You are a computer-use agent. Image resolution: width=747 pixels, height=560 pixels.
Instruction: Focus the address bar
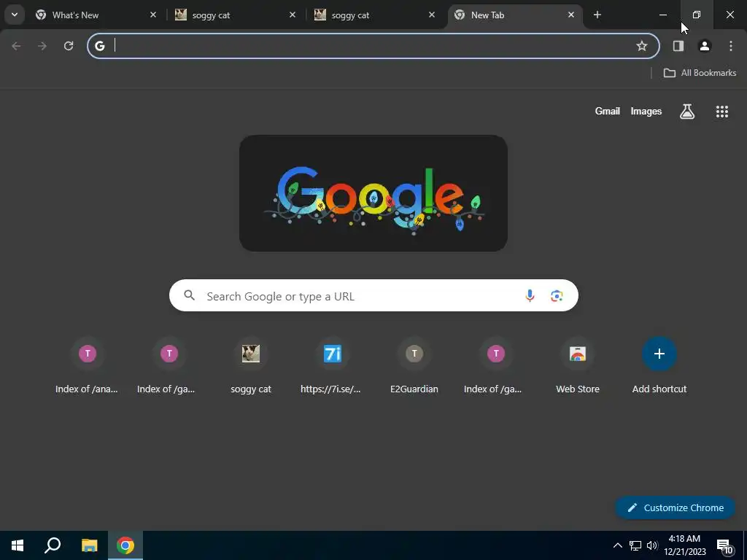pyautogui.click(x=373, y=46)
